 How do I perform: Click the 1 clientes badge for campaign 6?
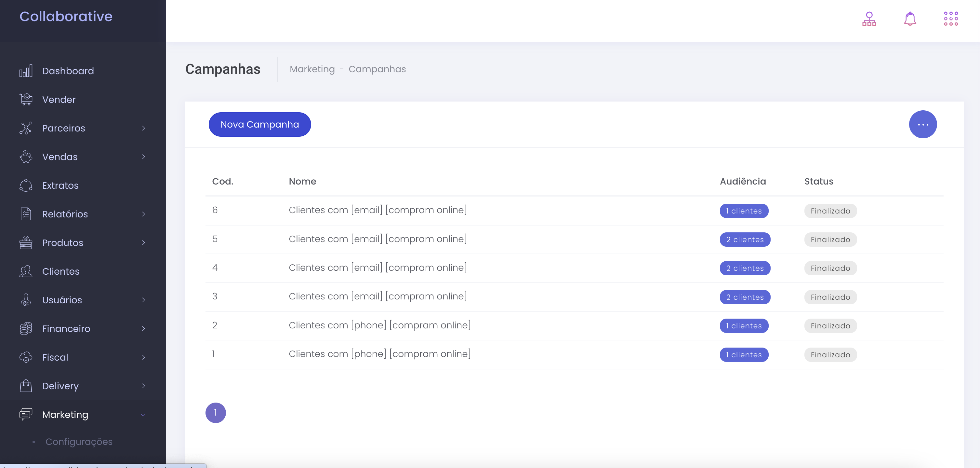pyautogui.click(x=744, y=211)
